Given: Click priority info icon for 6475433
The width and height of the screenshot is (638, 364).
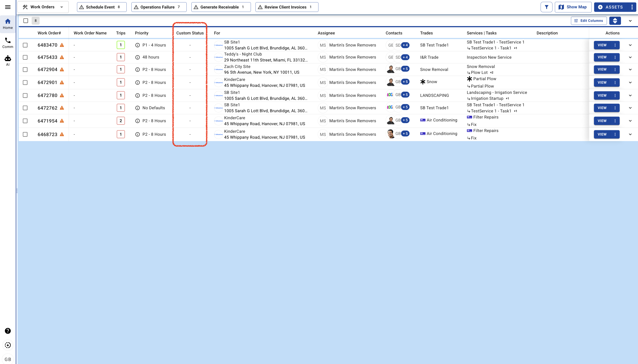Looking at the screenshot, I should pos(138,57).
